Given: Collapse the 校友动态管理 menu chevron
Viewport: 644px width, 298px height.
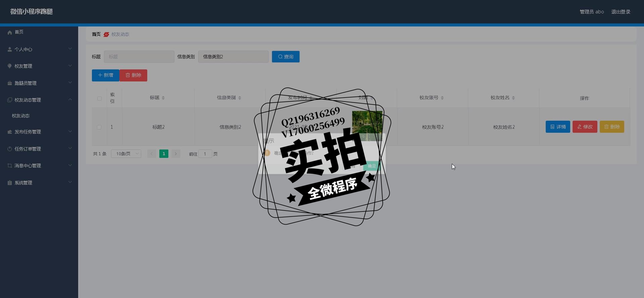Looking at the screenshot, I should pyautogui.click(x=70, y=100).
